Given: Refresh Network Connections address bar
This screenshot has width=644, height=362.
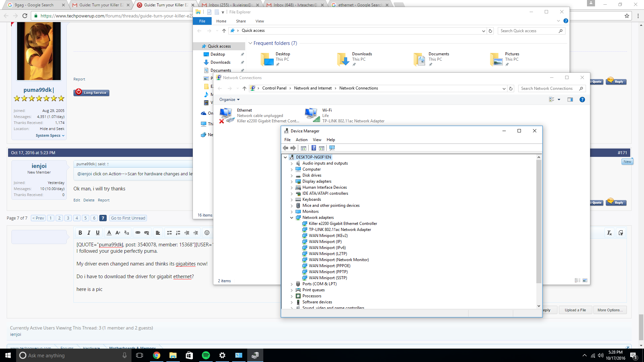Looking at the screenshot, I should pyautogui.click(x=511, y=88).
